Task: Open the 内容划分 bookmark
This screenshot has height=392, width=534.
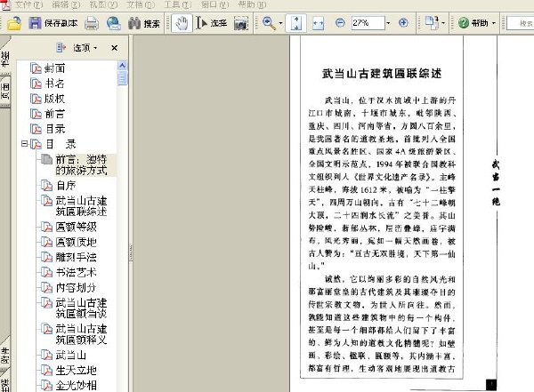Action: click(76, 288)
